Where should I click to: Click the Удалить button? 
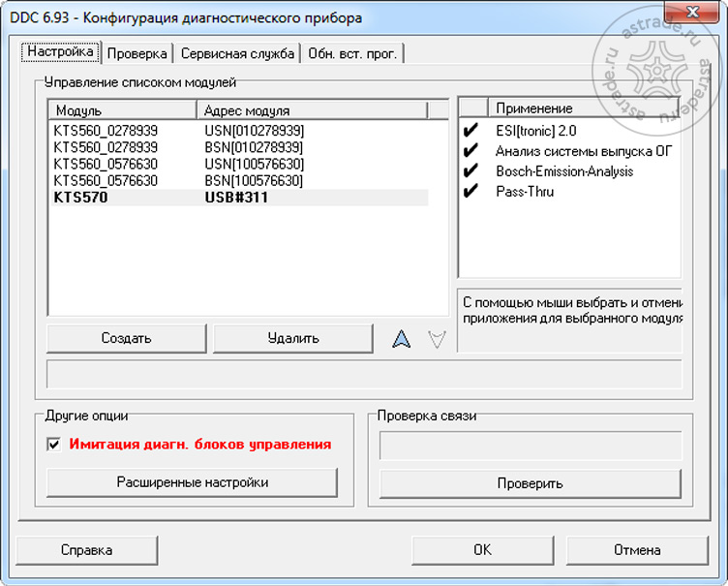293,338
